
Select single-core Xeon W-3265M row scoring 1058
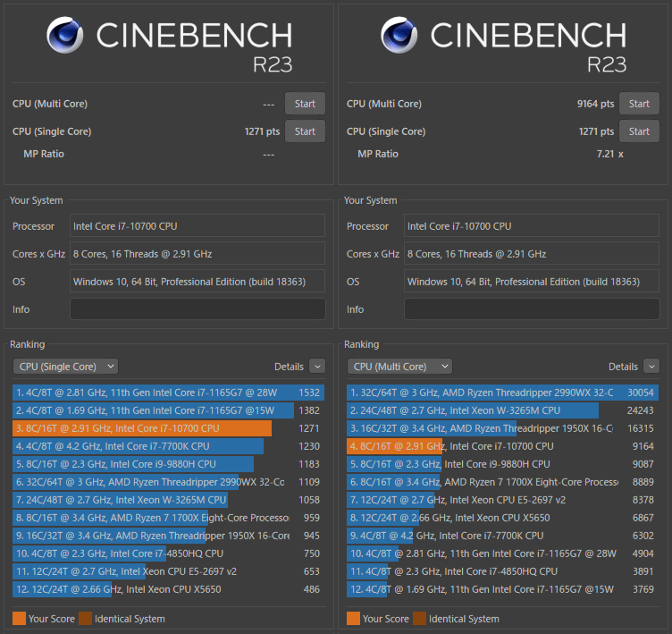[x=168, y=500]
